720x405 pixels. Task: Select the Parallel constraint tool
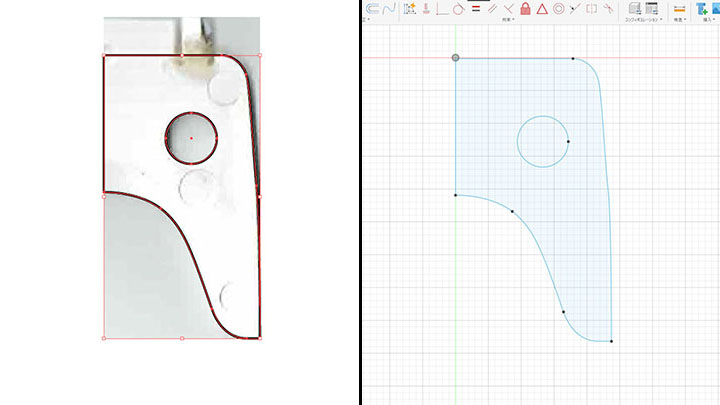tap(492, 8)
